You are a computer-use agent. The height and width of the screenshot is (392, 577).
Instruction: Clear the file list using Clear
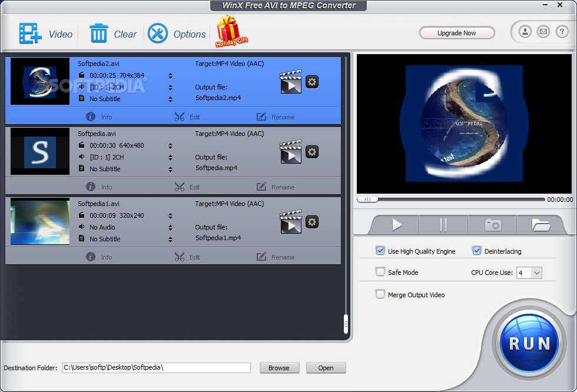113,34
